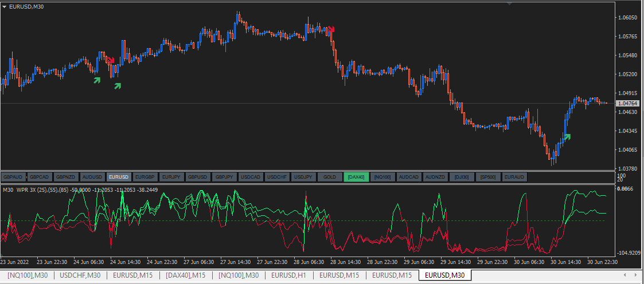
Task: Click price axis level 1.06050
Action: click(627, 18)
